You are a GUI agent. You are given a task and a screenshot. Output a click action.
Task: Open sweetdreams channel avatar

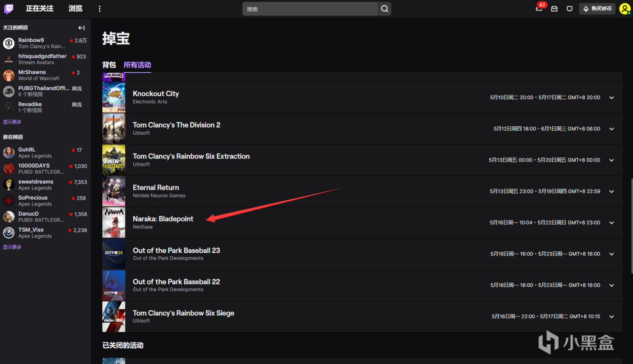[9, 185]
